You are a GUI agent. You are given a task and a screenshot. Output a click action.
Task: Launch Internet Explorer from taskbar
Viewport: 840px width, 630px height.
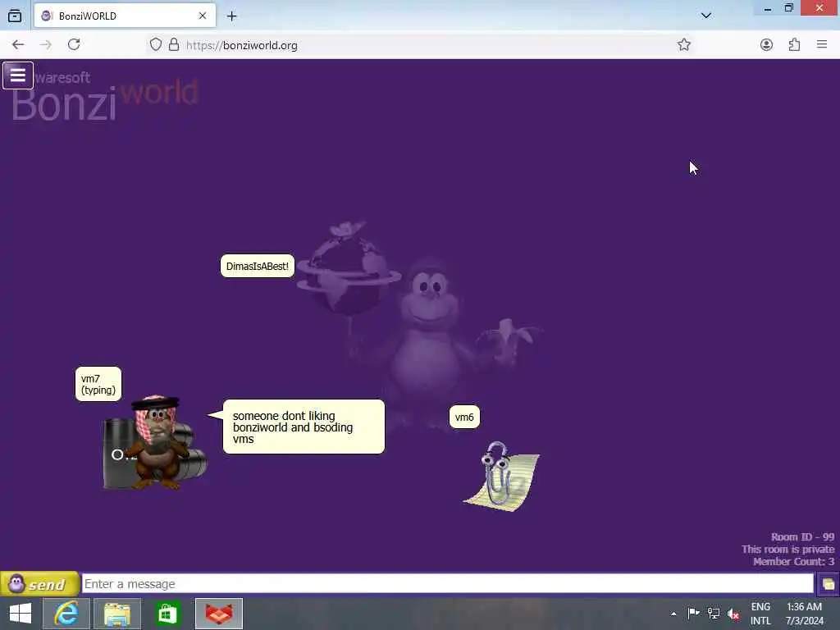(66, 614)
